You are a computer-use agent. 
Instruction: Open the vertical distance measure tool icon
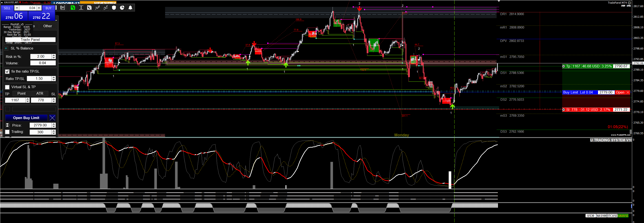pos(81,8)
